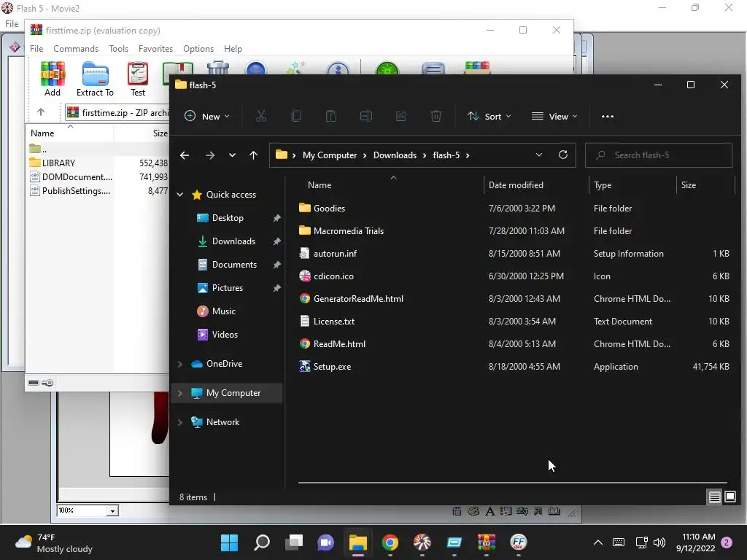Click the Search flash-5 field

click(x=659, y=155)
